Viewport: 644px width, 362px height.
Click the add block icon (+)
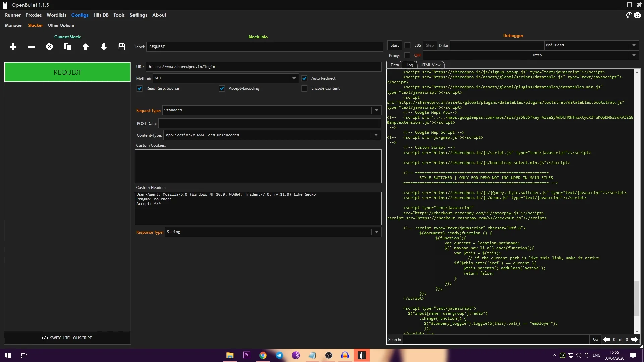13,46
